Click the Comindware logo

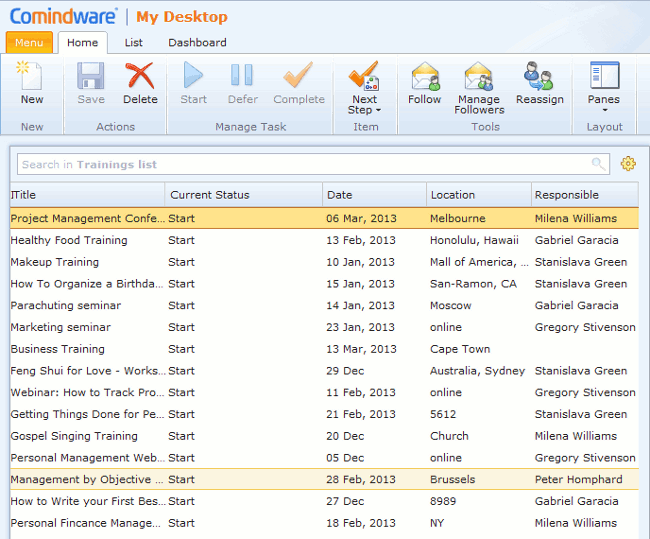[x=63, y=16]
